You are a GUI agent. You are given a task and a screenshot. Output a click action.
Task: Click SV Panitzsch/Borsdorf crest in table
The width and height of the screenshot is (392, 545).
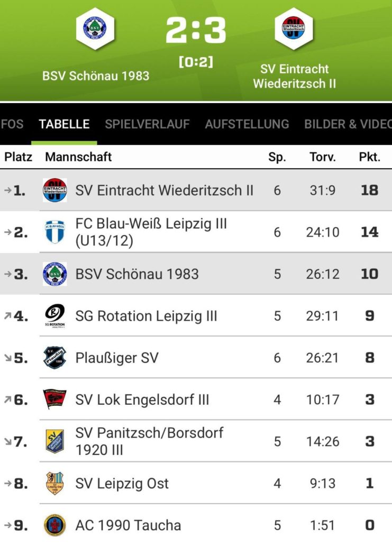[55, 441]
